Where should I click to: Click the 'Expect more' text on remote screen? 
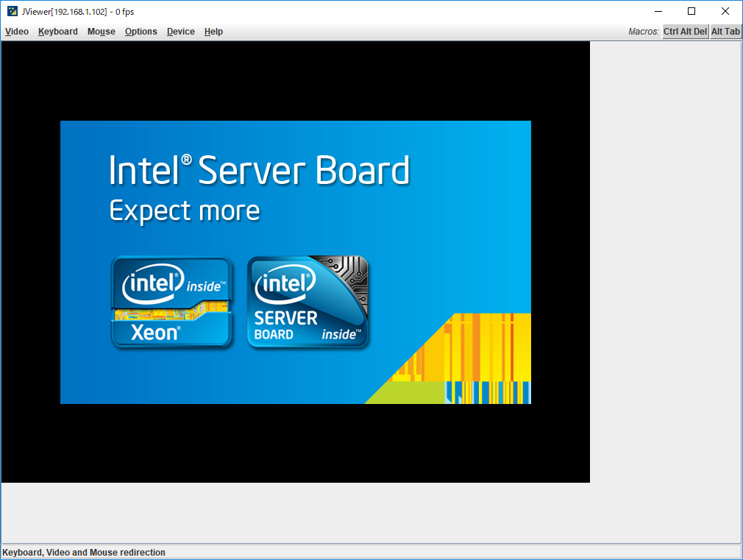pos(185,211)
